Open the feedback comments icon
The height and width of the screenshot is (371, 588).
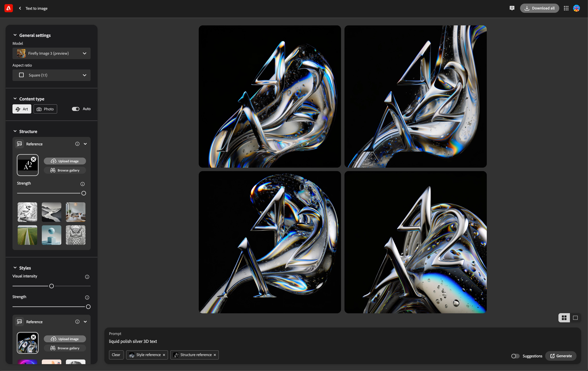512,8
